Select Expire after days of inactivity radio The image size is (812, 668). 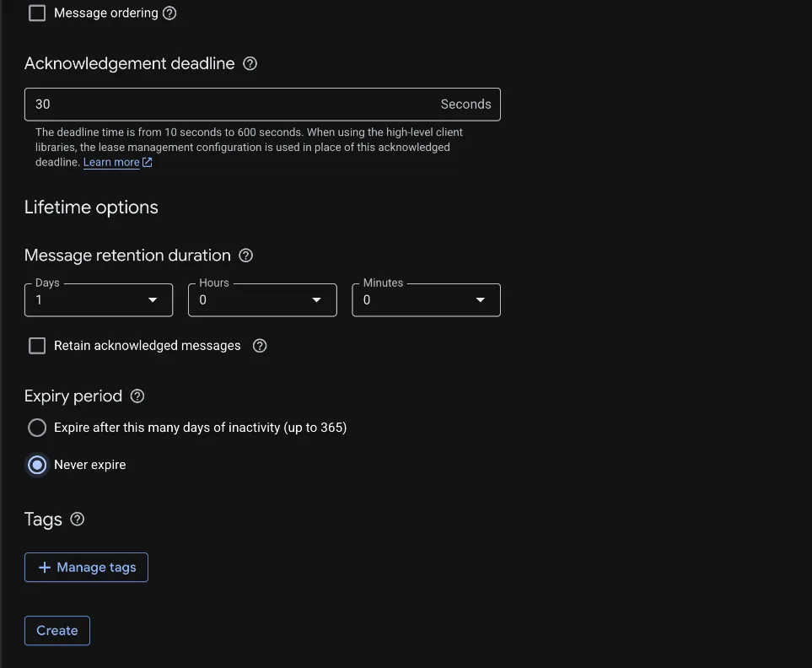coord(37,428)
